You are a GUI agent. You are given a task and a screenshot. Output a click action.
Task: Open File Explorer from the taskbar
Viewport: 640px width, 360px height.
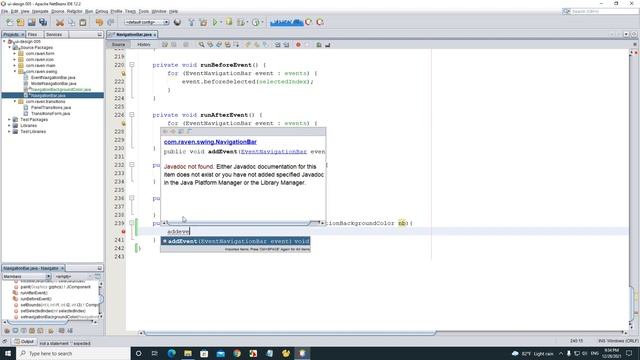pos(188,353)
